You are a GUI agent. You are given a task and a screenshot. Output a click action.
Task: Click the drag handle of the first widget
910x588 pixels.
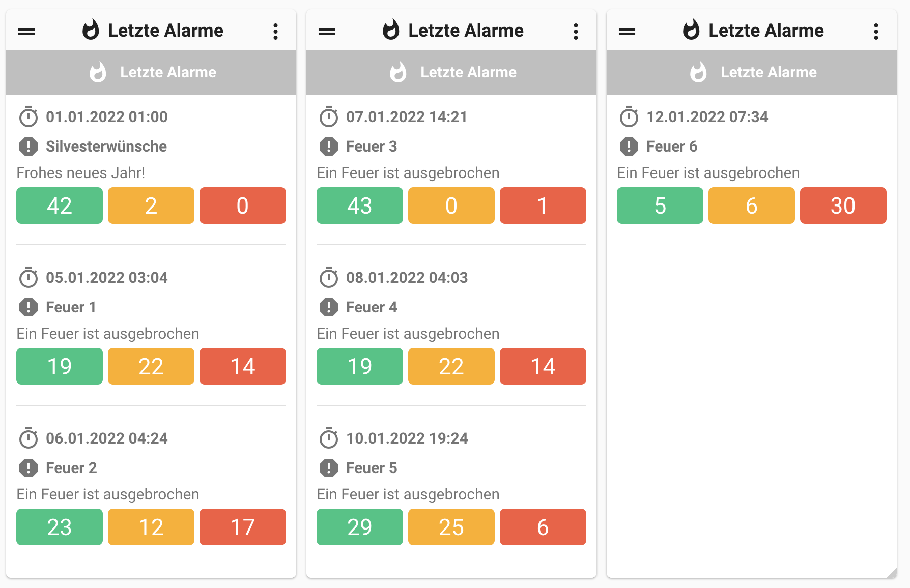pyautogui.click(x=26, y=32)
